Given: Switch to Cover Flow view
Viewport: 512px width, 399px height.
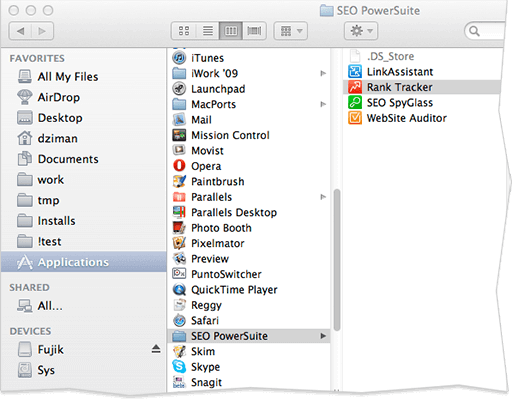Looking at the screenshot, I should pos(254,31).
